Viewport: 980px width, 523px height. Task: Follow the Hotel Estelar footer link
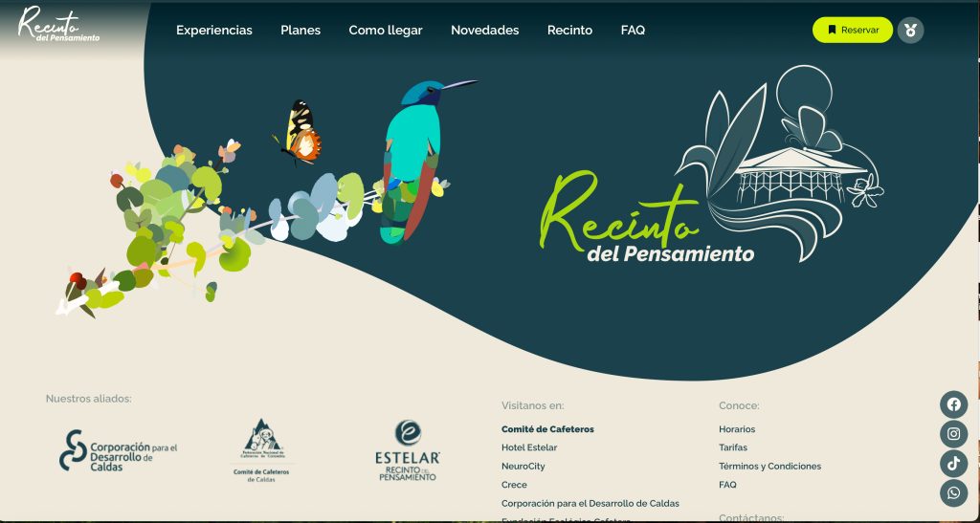[529, 447]
